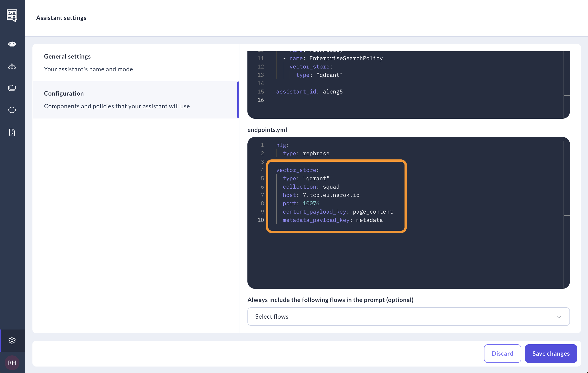
Task: Click the settings gear icon in sidebar
Action: (x=13, y=340)
